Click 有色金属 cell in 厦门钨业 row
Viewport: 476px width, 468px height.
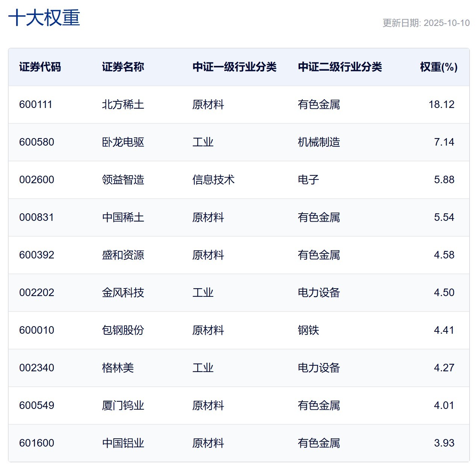319,406
